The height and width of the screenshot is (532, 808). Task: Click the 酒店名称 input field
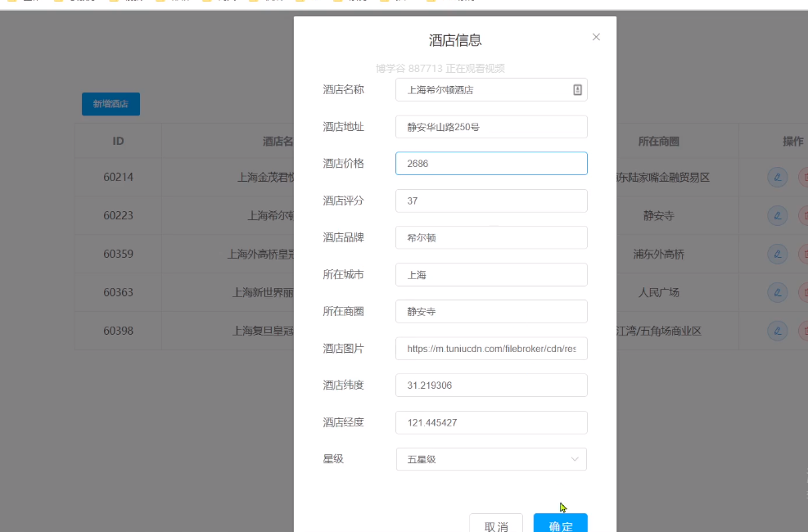point(491,89)
